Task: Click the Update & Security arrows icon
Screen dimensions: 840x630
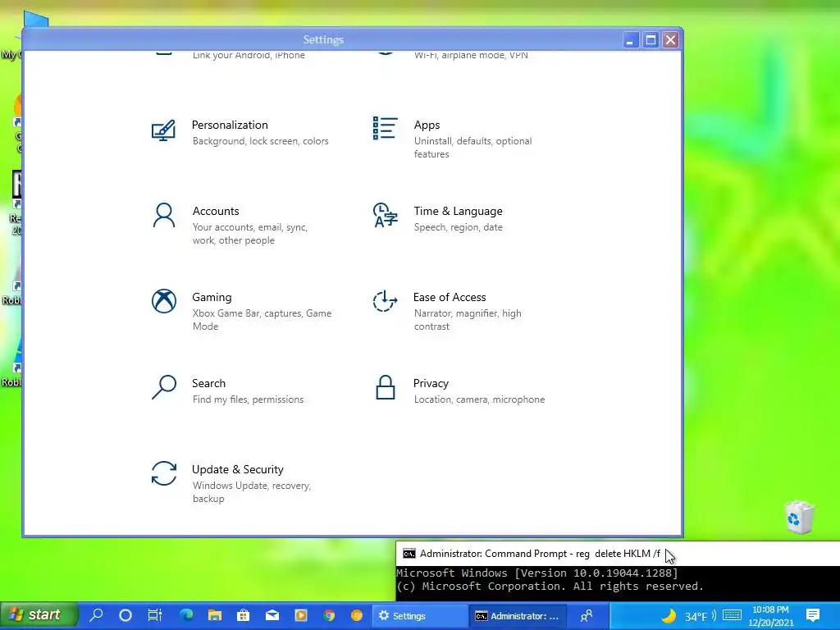Action: click(163, 473)
